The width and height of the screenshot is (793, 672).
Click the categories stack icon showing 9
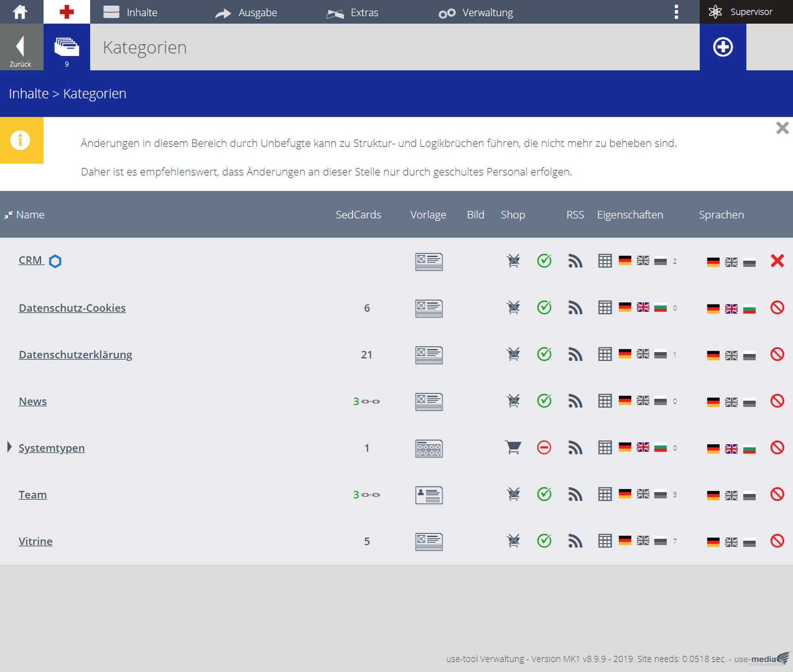[67, 47]
